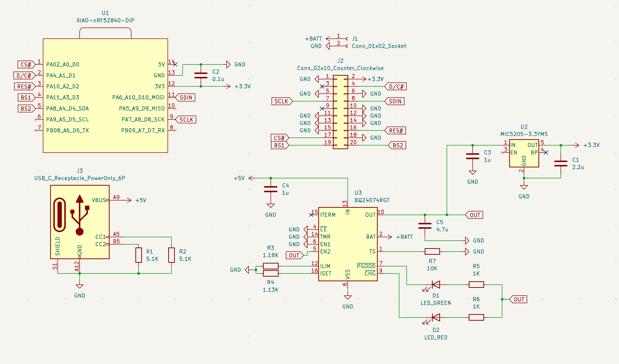The image size is (619, 364).
Task: Click the USB-C port outline in J3
Action: 59,215
